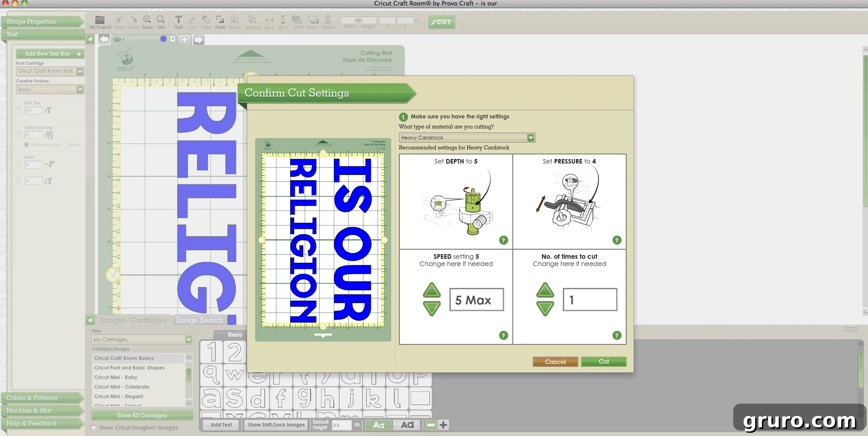Open the Shape Properties panel
Image resolution: width=868 pixels, height=436 pixels.
42,21
